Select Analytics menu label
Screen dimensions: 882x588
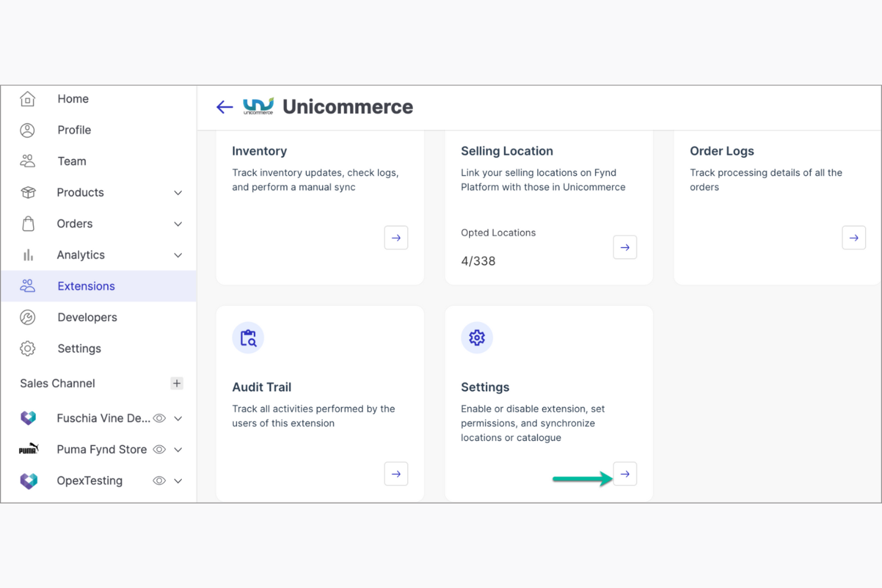click(80, 255)
